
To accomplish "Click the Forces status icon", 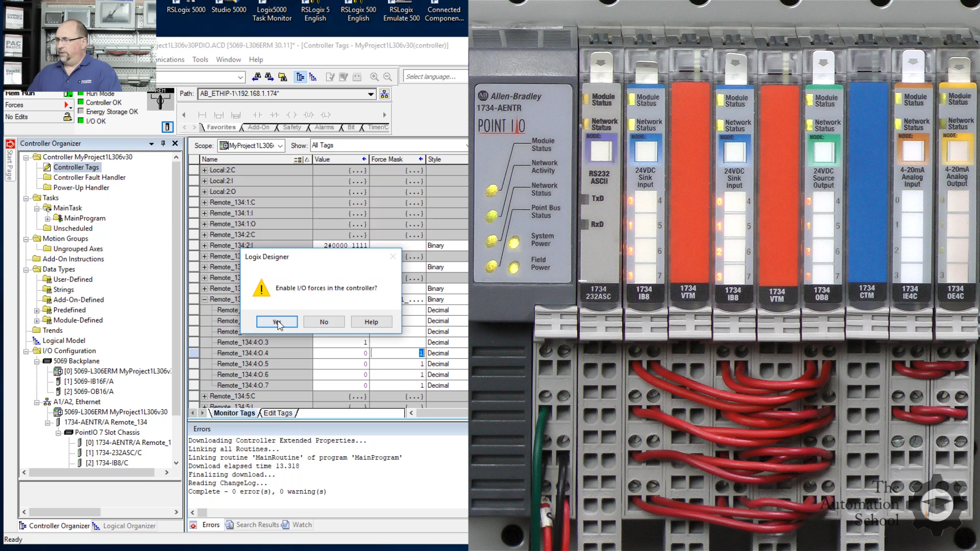I will 67,105.
